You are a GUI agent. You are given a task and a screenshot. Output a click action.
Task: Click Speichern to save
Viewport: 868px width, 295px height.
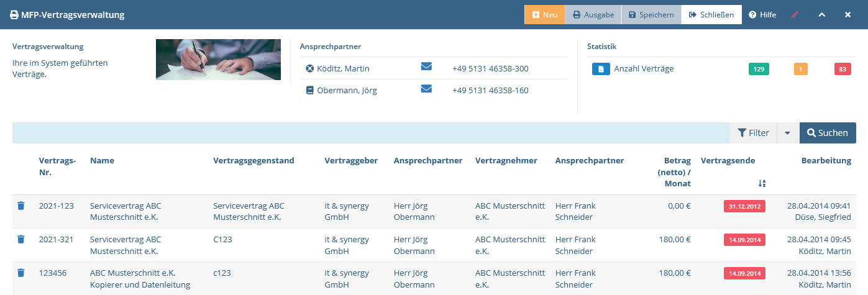[651, 14]
